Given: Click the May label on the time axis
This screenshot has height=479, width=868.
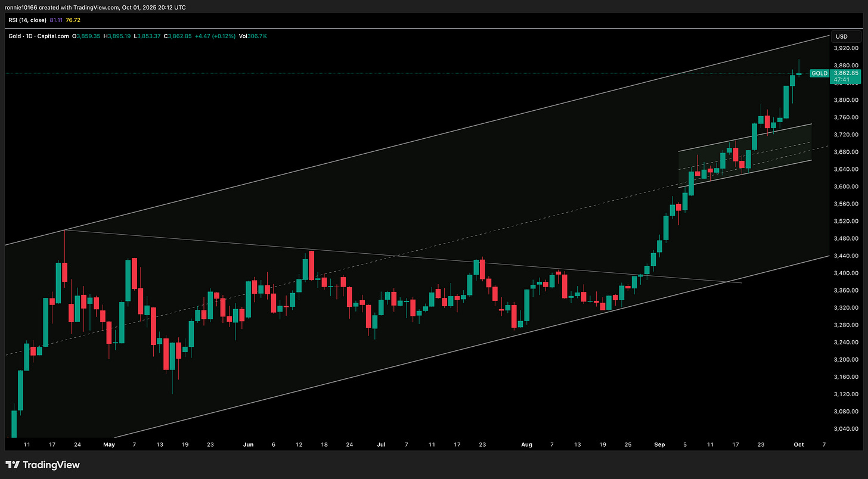Looking at the screenshot, I should pos(108,444).
